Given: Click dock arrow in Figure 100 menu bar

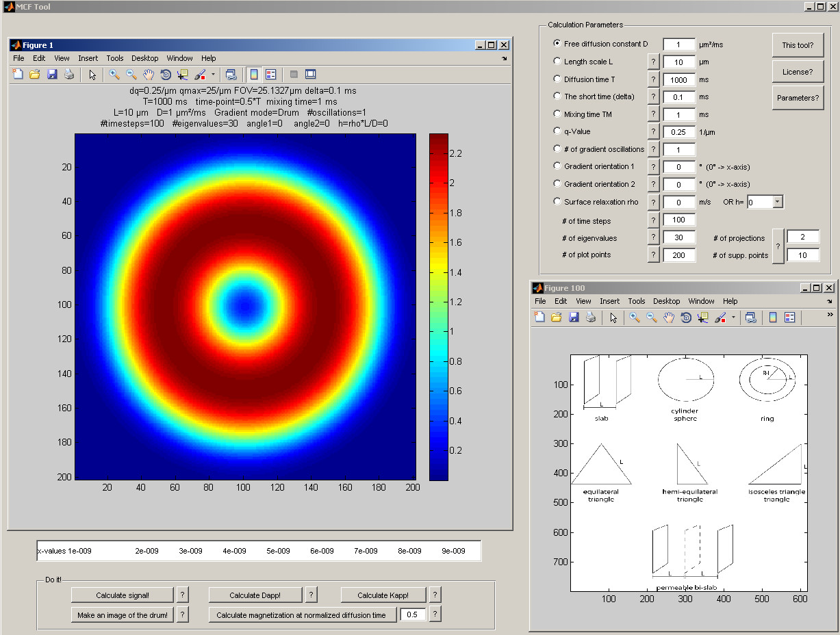Looking at the screenshot, I should tap(830, 301).
